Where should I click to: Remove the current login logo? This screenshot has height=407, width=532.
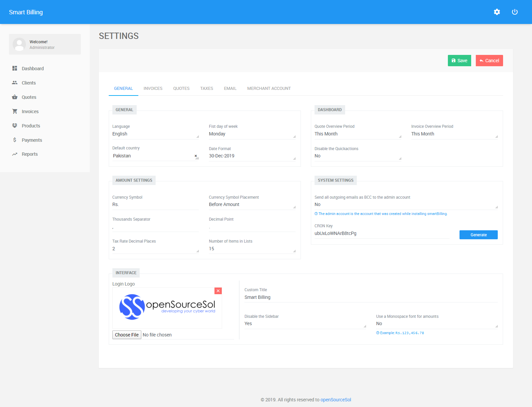point(218,291)
